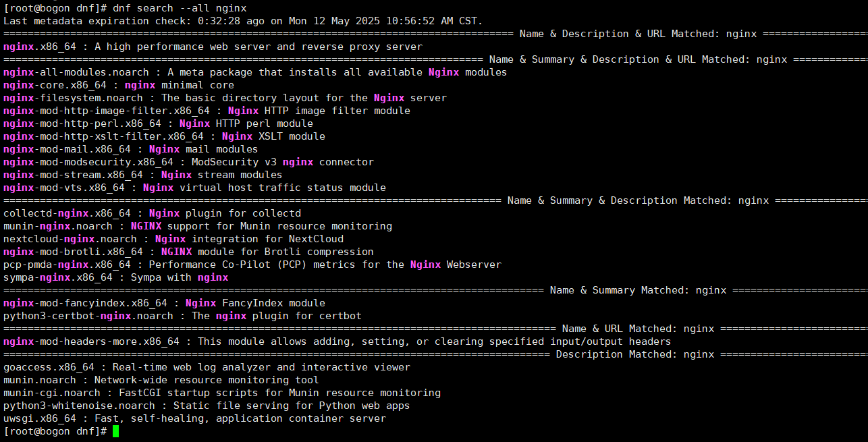Viewport: 868px width, 442px height.
Task: Select the nginx-mod-fancyindex.x86_64 line
Action: pos(164,303)
